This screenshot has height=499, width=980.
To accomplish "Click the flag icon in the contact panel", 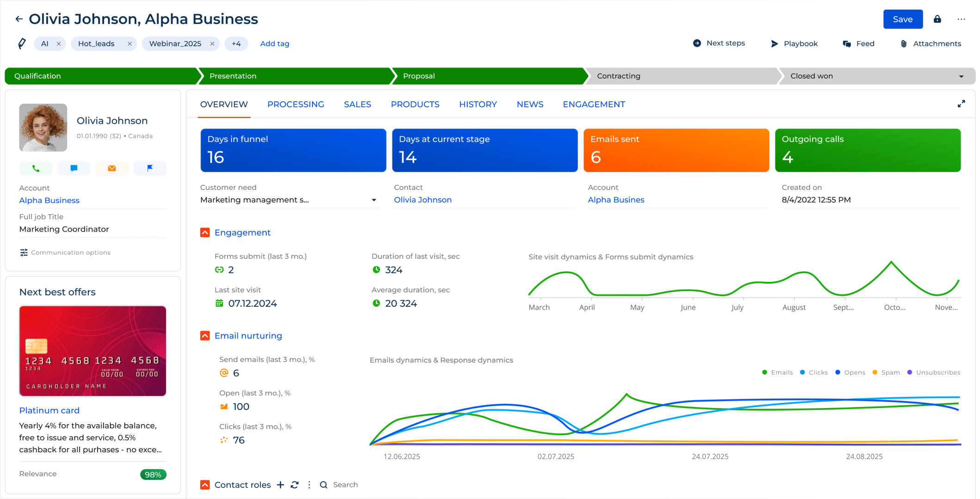I will pyautogui.click(x=150, y=168).
